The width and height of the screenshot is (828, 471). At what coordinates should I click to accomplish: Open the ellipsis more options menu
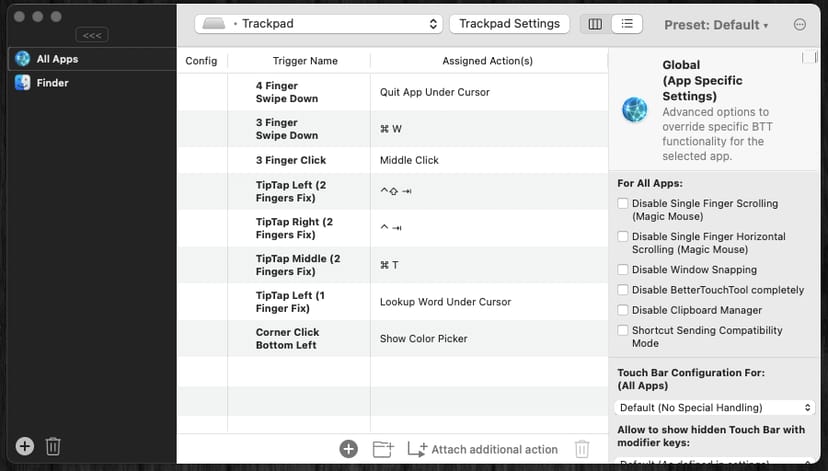(799, 24)
